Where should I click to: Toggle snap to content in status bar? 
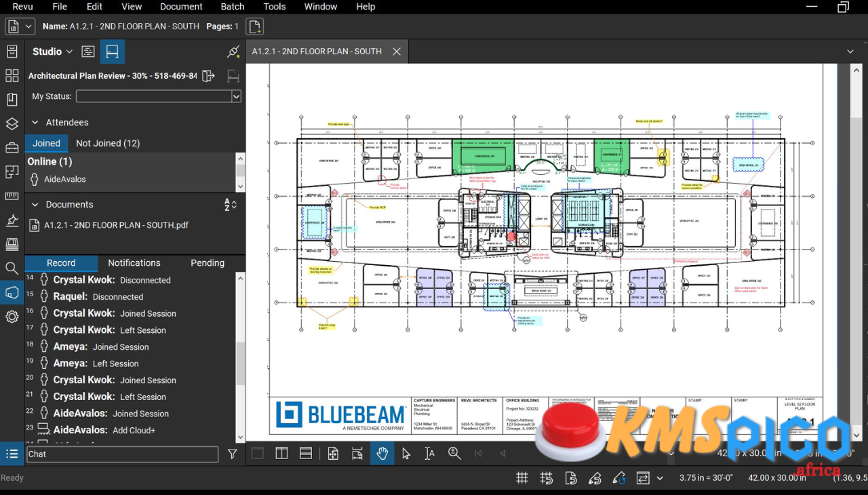tap(571, 478)
